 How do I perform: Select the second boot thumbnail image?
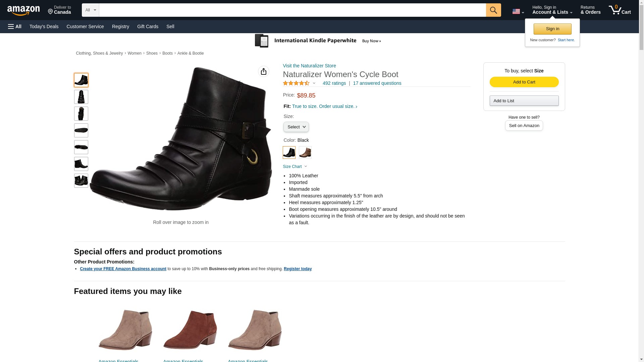(x=81, y=97)
